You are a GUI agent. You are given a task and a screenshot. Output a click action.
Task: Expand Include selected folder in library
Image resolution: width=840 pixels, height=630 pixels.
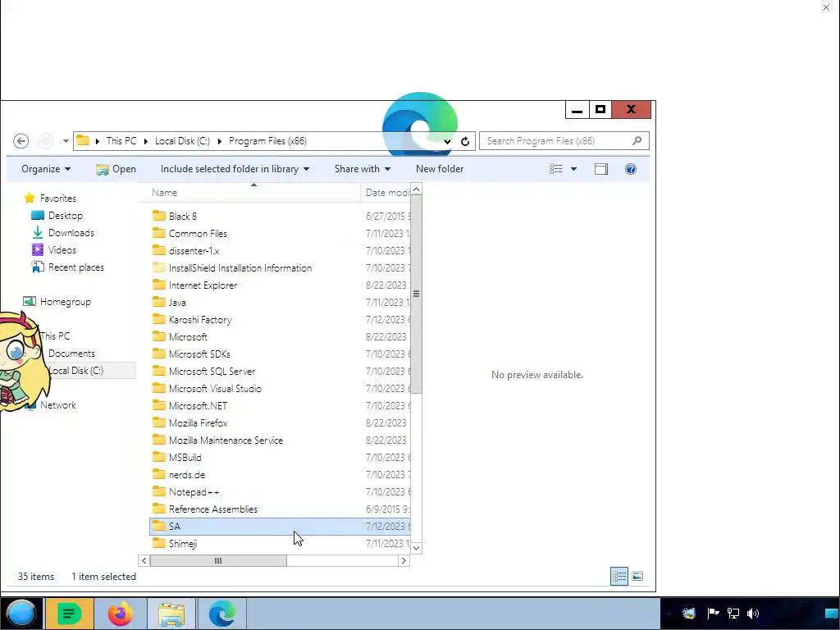pos(235,169)
